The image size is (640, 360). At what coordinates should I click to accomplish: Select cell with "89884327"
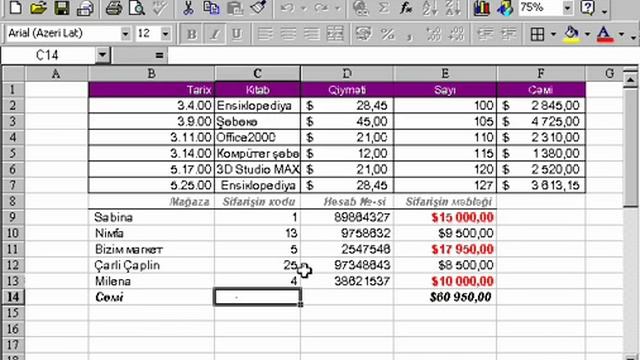tap(347, 217)
